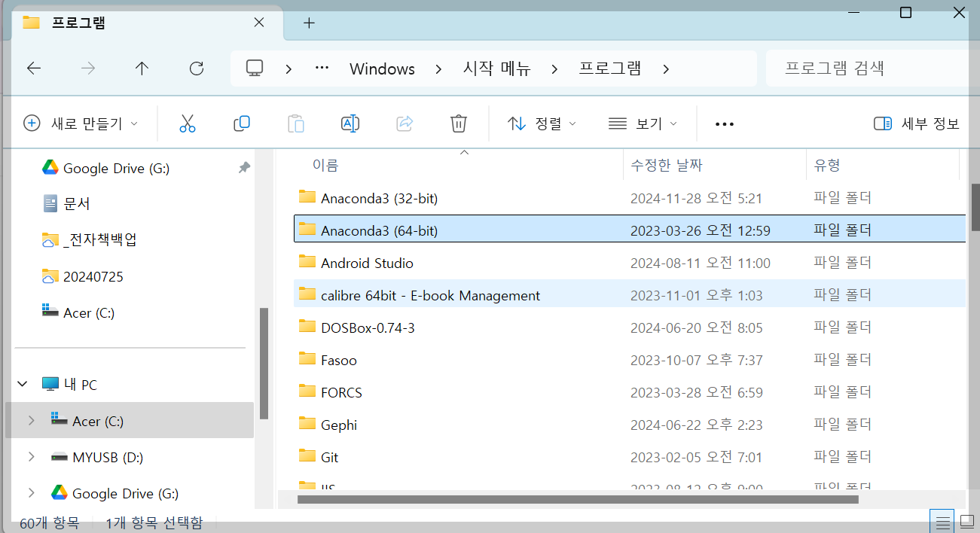
Task: Select the Fasoo folder
Action: click(x=629, y=360)
